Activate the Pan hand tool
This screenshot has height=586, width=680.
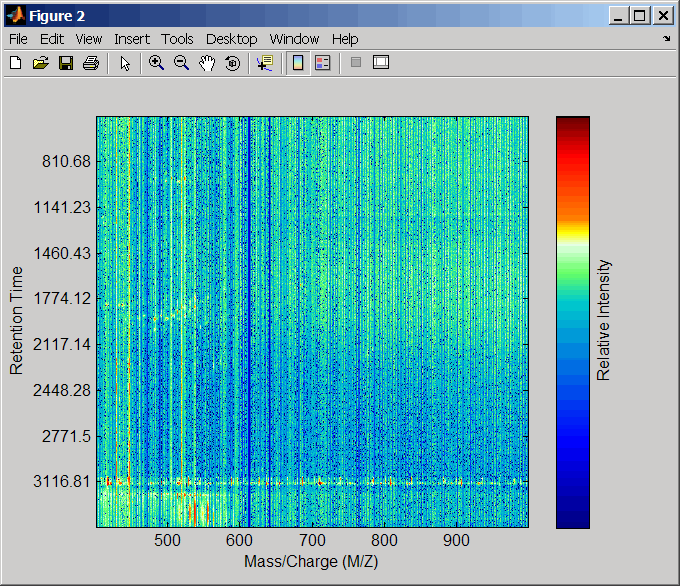[x=207, y=63]
